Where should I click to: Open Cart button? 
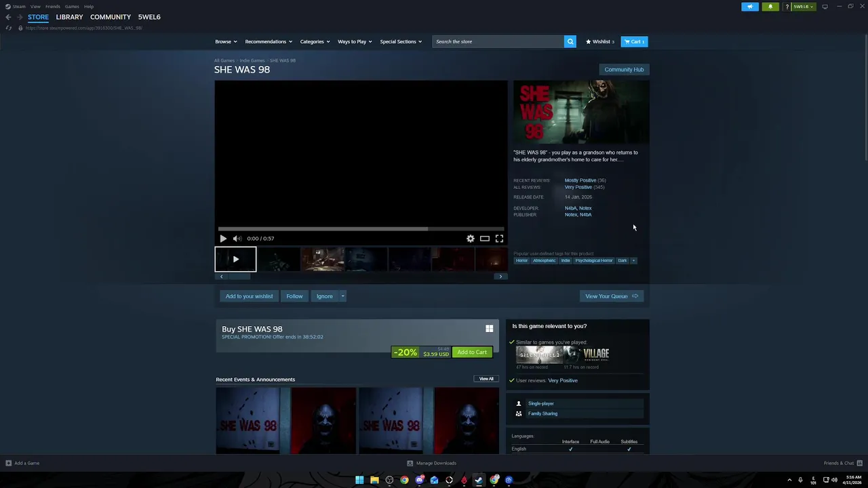click(635, 41)
